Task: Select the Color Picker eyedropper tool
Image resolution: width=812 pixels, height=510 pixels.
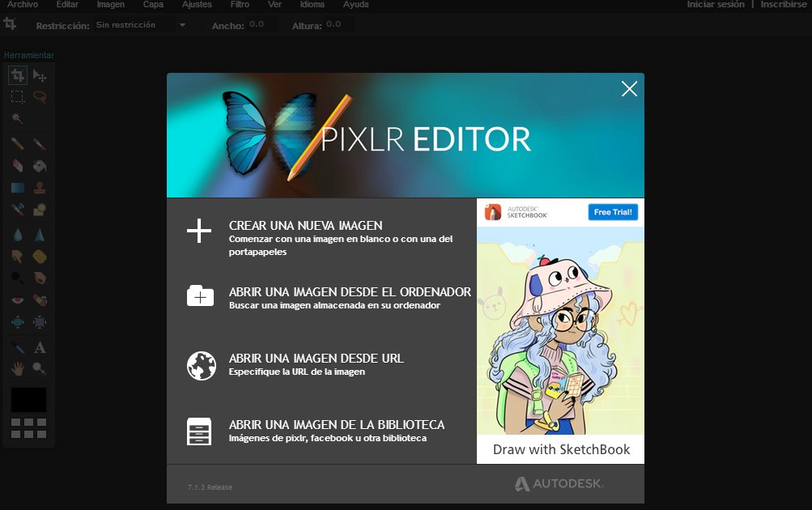Action: (x=18, y=347)
